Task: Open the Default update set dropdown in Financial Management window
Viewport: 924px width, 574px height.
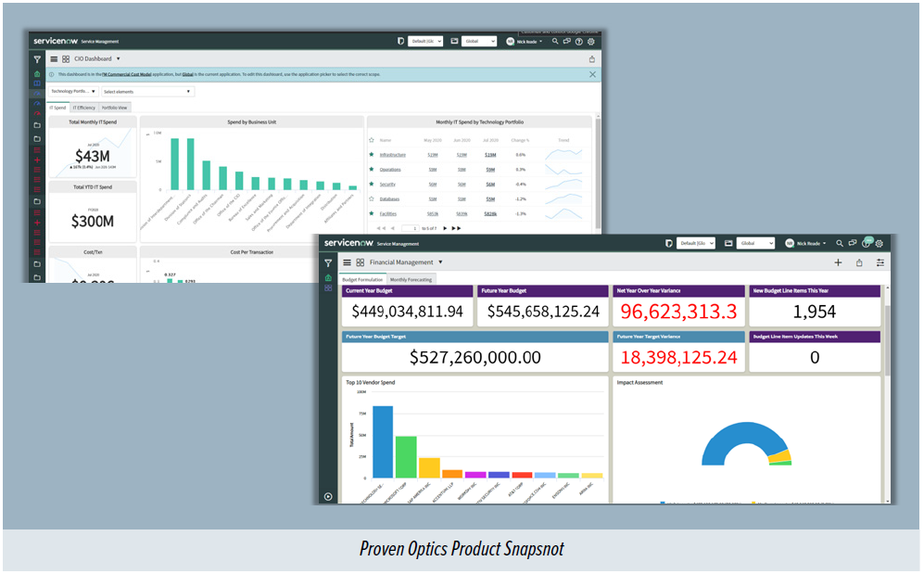Action: point(696,243)
